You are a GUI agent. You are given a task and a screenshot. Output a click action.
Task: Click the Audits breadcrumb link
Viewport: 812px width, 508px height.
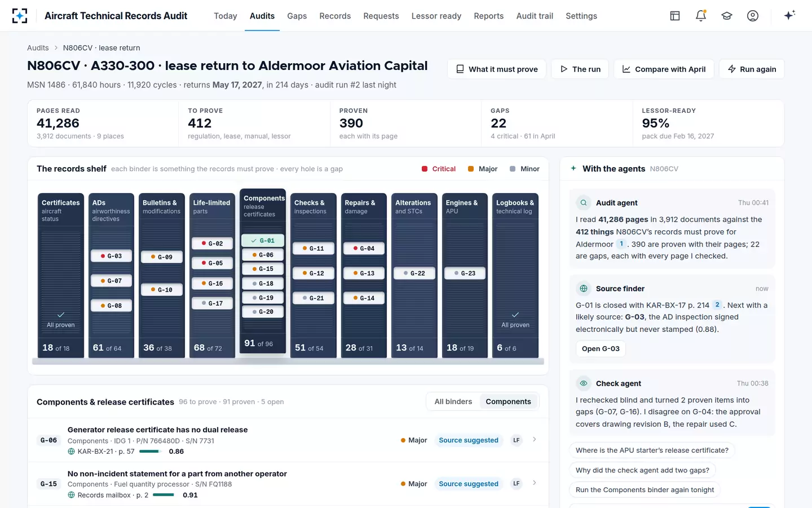38,48
